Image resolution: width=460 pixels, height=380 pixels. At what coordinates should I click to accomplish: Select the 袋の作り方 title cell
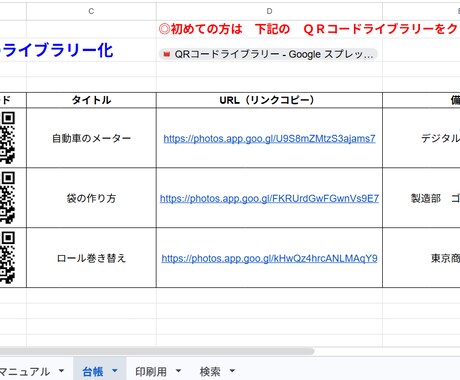(x=91, y=198)
